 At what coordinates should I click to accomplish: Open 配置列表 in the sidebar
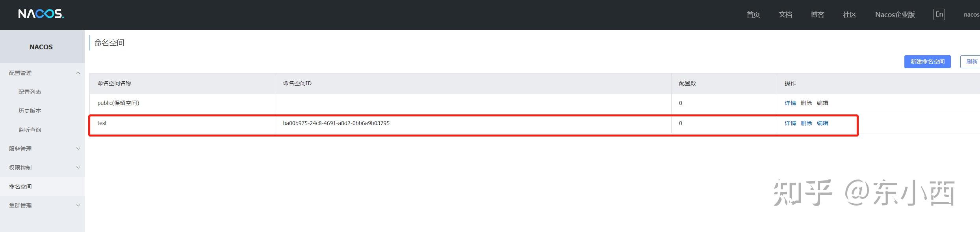(30, 92)
